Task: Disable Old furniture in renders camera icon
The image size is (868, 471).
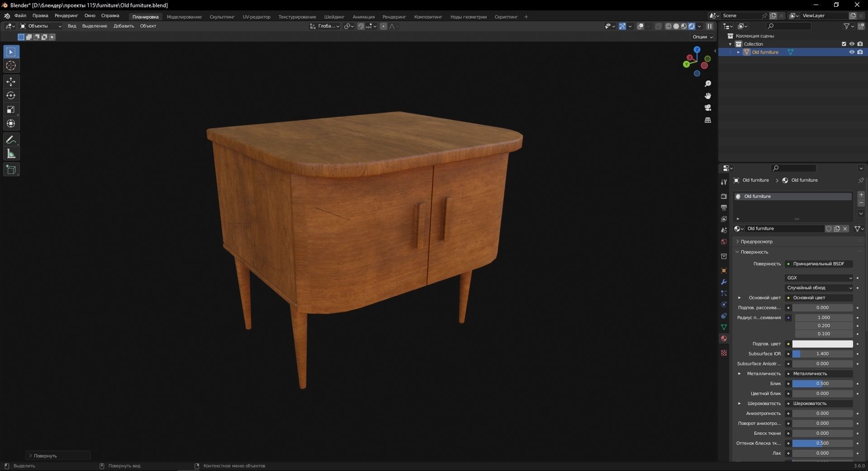Action: tap(860, 52)
